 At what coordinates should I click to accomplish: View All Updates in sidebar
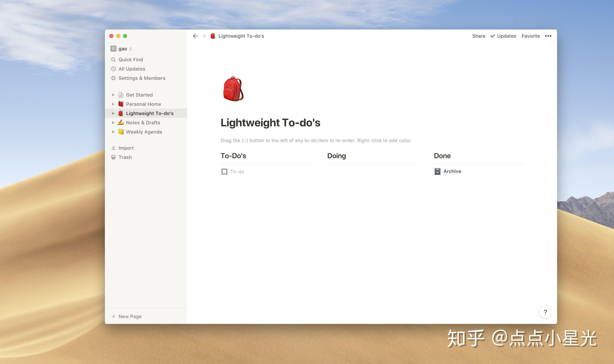pos(132,68)
